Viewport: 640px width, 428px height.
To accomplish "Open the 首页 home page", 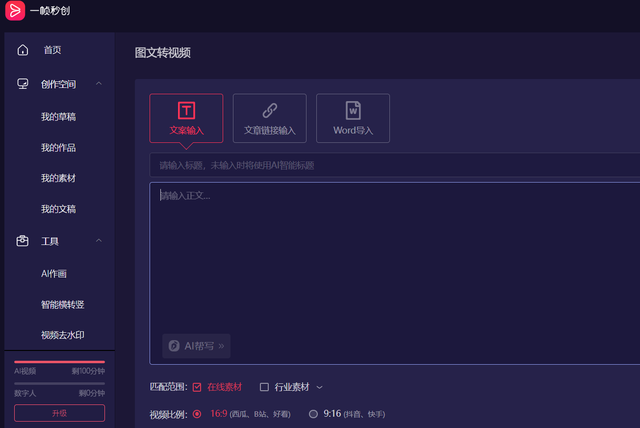I will point(52,50).
